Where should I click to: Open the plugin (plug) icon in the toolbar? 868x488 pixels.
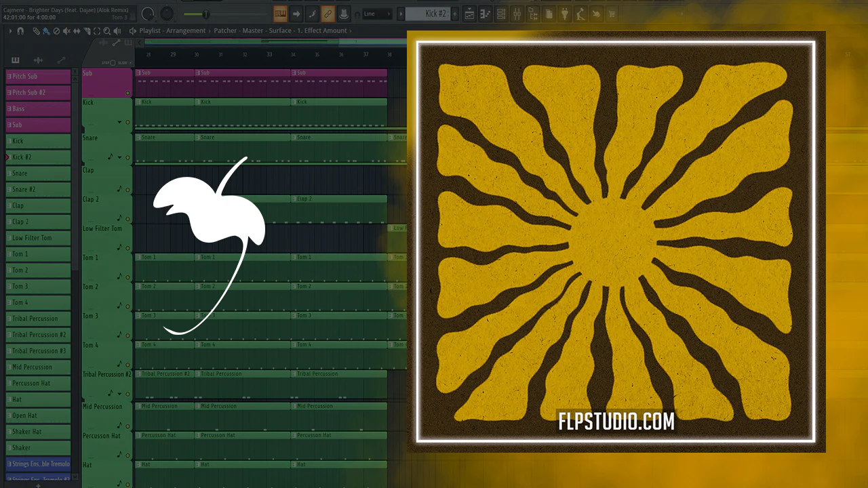pyautogui.click(x=564, y=14)
